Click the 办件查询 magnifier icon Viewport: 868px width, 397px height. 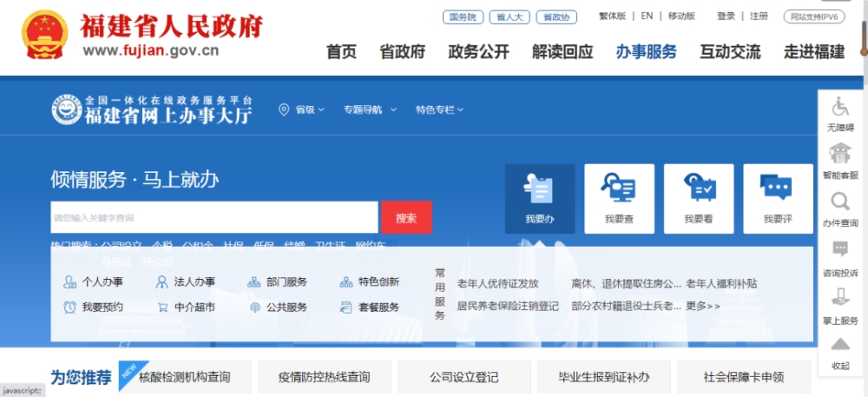840,204
